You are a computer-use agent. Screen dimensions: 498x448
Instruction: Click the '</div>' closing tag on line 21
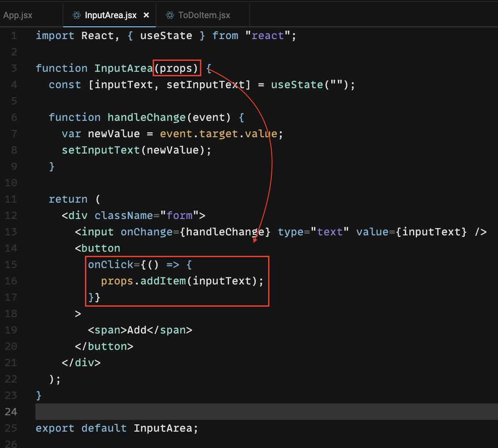pyautogui.click(x=81, y=363)
